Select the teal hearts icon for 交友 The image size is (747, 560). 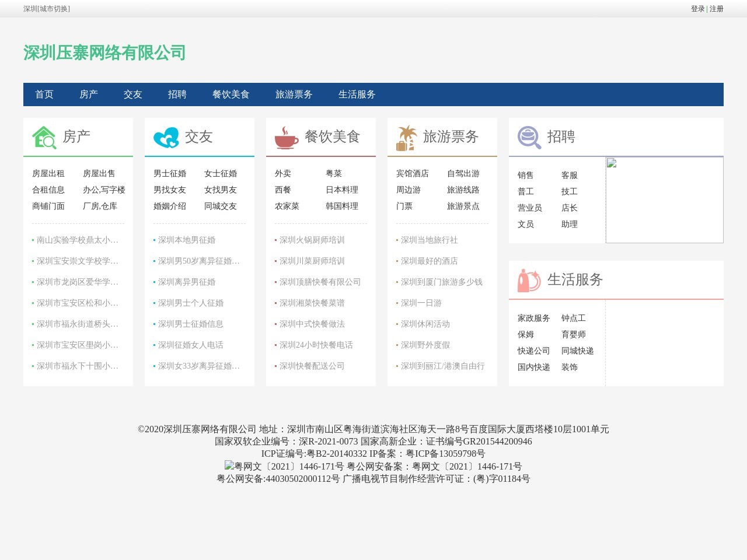pos(166,136)
